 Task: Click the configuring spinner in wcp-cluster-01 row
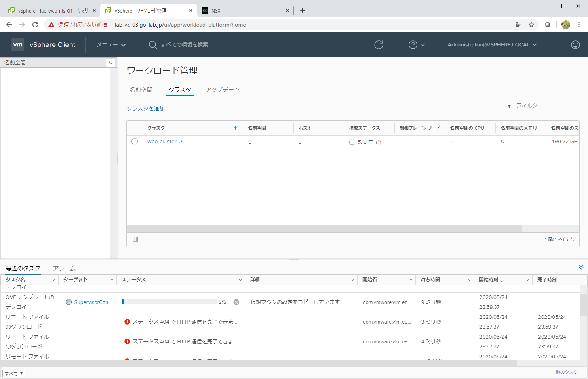(x=352, y=142)
